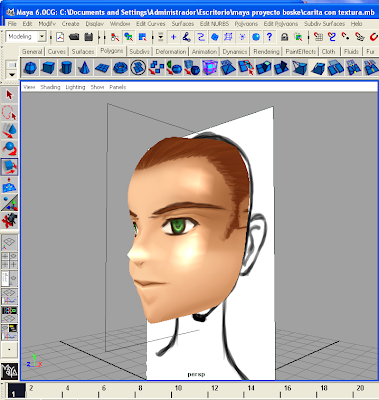Switch to Persp/Graph Editor layout
The image size is (379, 400).
(9, 297)
